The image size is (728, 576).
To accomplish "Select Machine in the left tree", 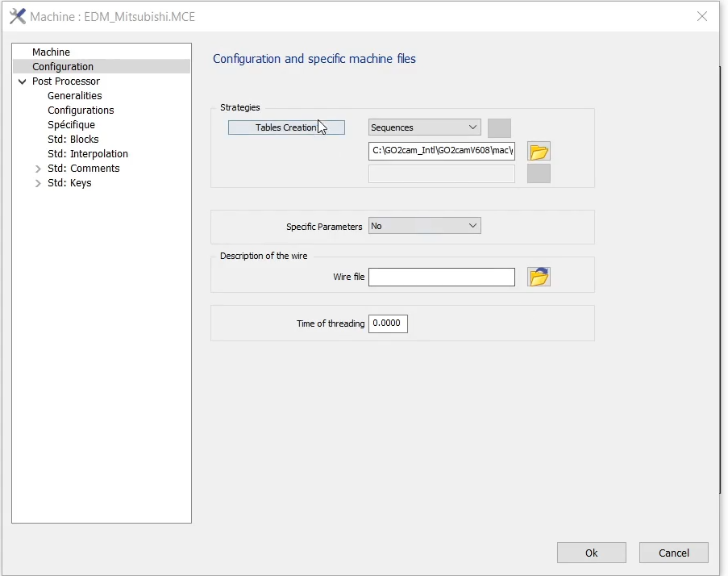I will click(51, 52).
